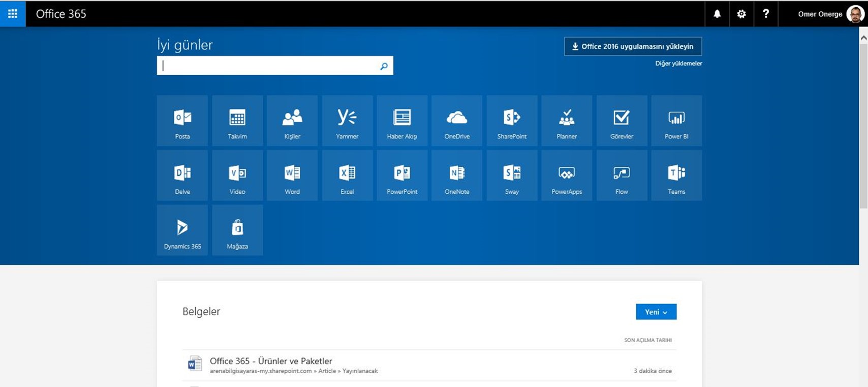Image resolution: width=868 pixels, height=387 pixels.
Task: Click the search magnifier icon
Action: click(384, 66)
